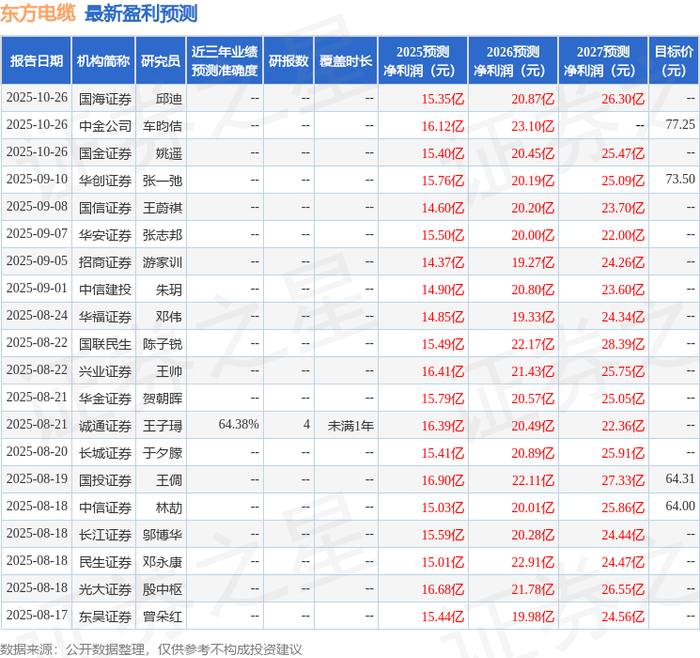Click analyst name 张一弛
Image resolution: width=700 pixels, height=658 pixels.
click(162, 180)
